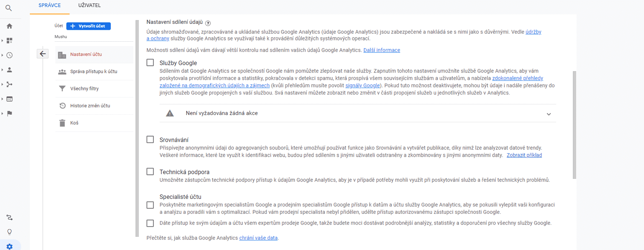Enable the Služby Google checkbox
Screen dimensions: 644x250
[x=150, y=63]
